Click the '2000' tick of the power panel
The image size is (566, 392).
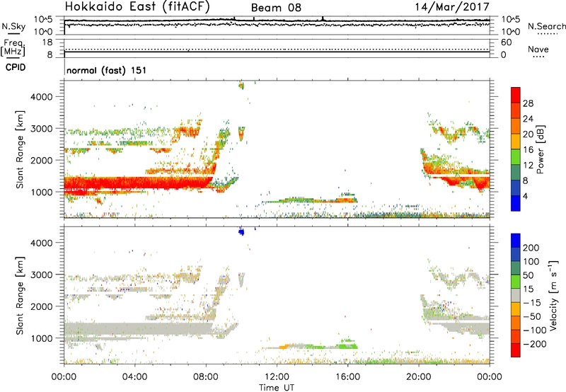42,160
